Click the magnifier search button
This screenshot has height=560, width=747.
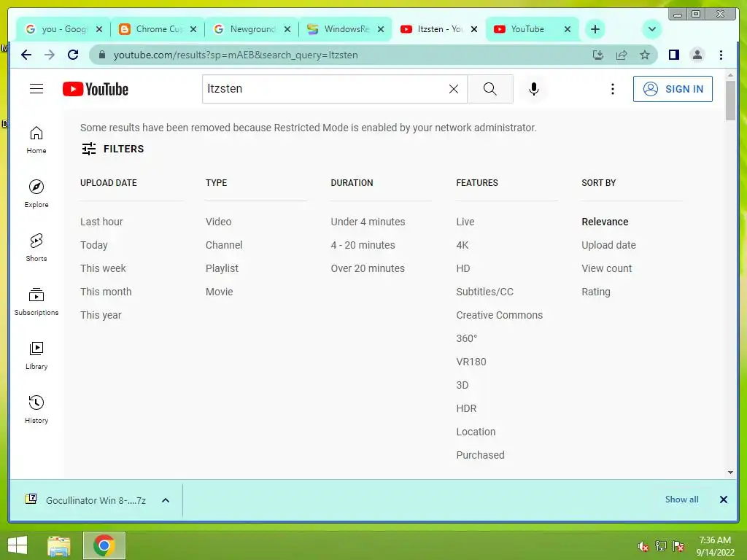[489, 89]
